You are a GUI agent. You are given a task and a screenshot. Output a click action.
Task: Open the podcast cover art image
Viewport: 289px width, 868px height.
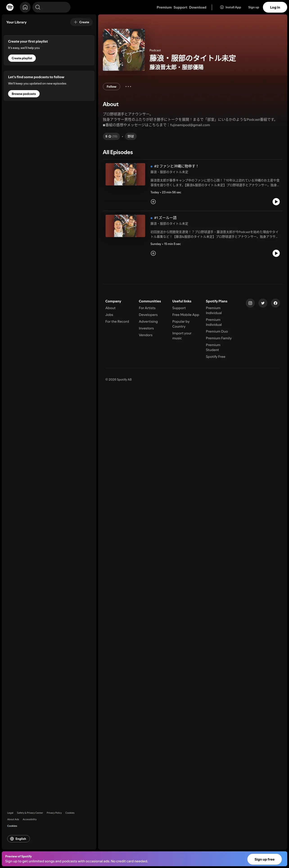pyautogui.click(x=124, y=50)
